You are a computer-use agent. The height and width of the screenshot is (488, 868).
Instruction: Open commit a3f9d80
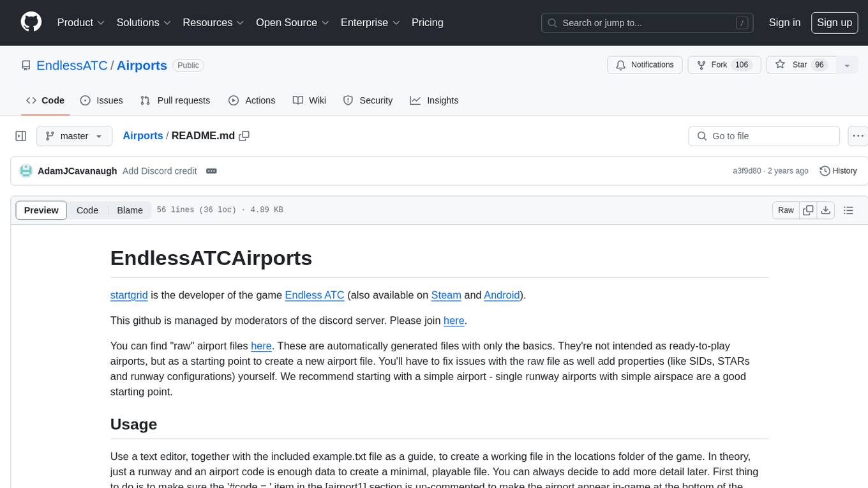[x=747, y=171]
